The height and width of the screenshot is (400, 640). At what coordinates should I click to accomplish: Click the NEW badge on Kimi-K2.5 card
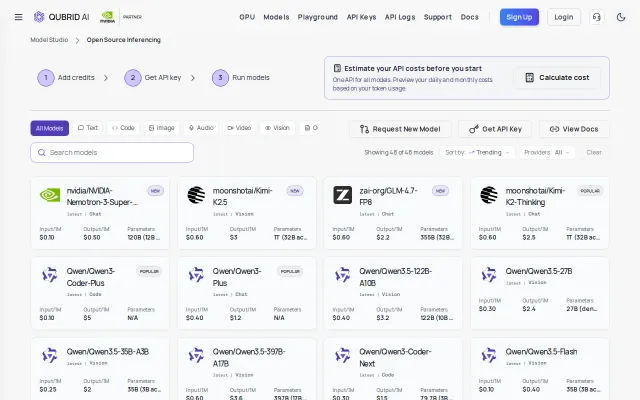pyautogui.click(x=295, y=191)
